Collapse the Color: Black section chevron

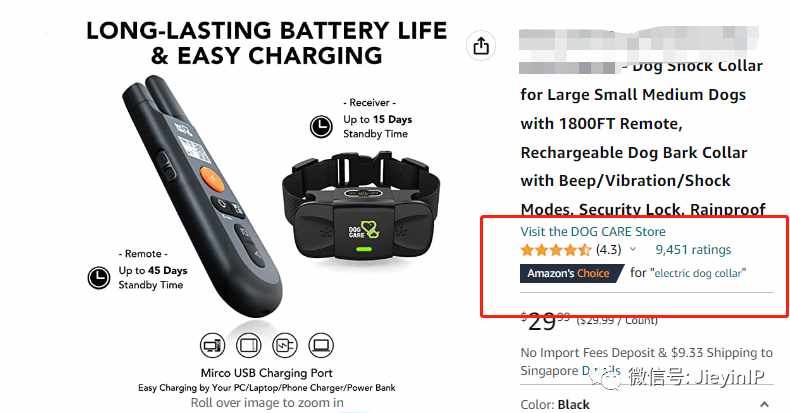pos(764,404)
